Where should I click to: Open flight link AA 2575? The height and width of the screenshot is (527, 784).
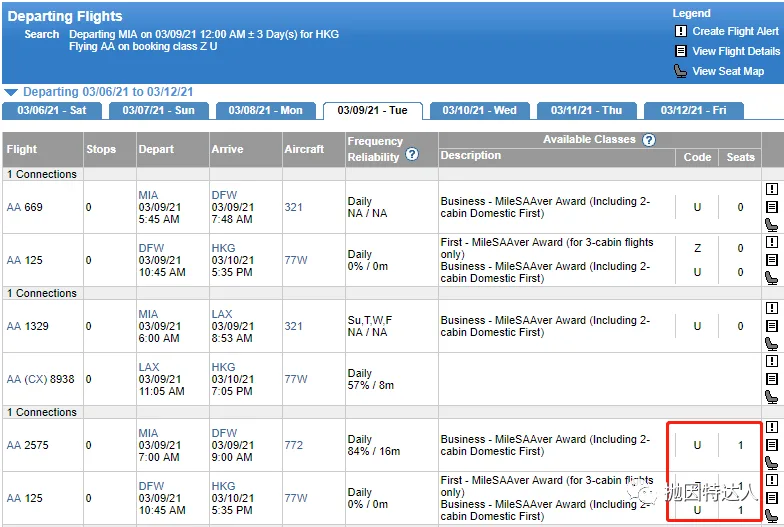(x=28, y=445)
